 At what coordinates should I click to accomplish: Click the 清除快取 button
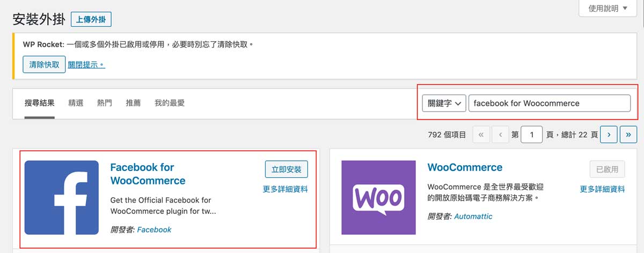(45, 64)
